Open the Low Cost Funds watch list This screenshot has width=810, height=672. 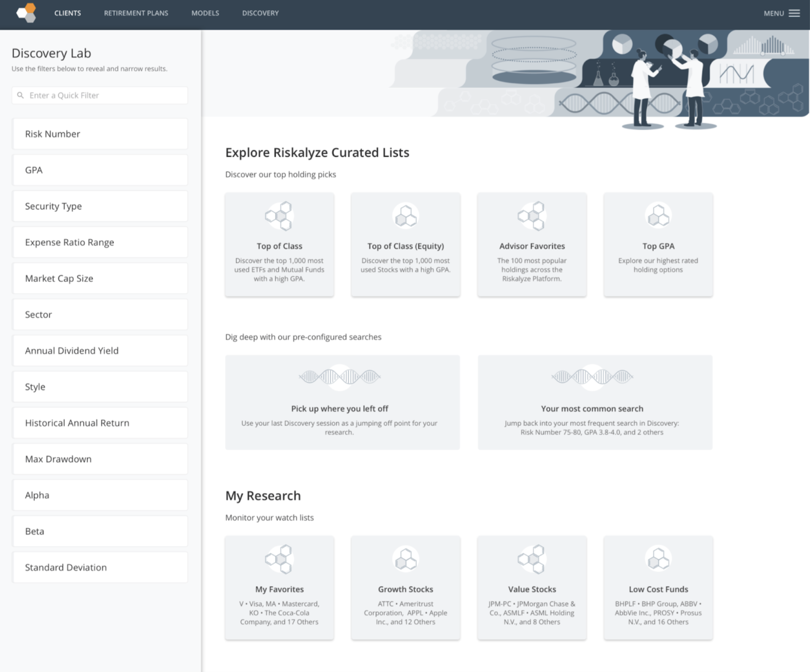click(x=658, y=588)
